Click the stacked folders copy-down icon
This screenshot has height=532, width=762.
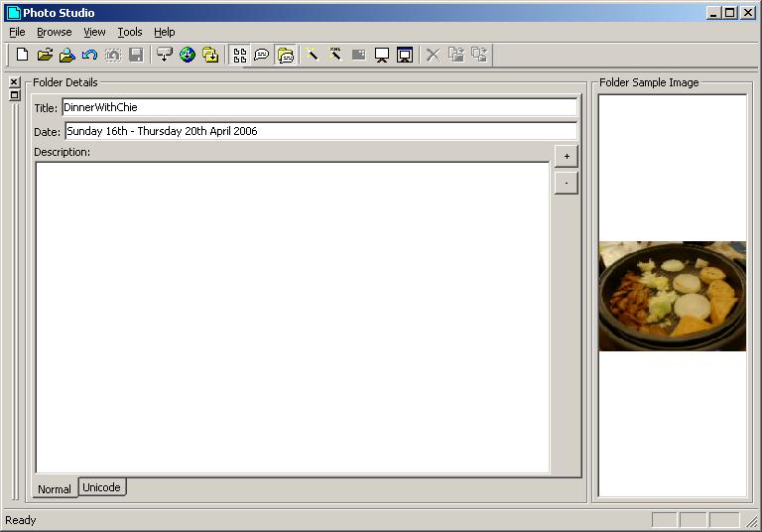210,55
